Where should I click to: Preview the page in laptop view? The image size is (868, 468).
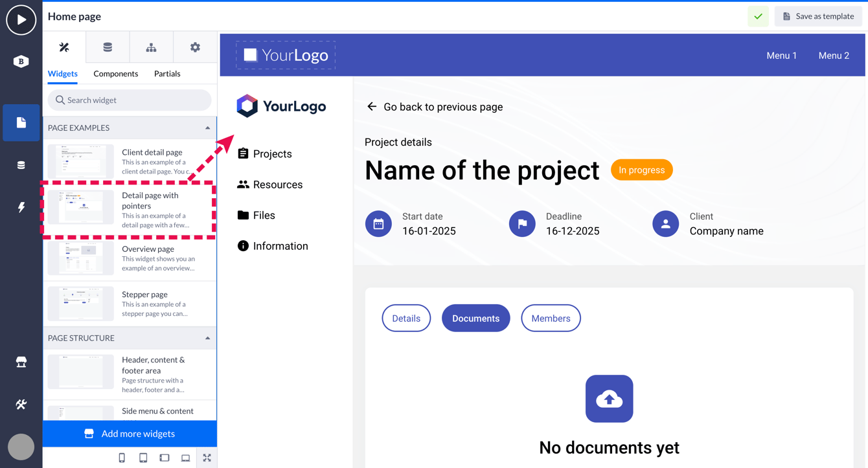click(x=185, y=458)
